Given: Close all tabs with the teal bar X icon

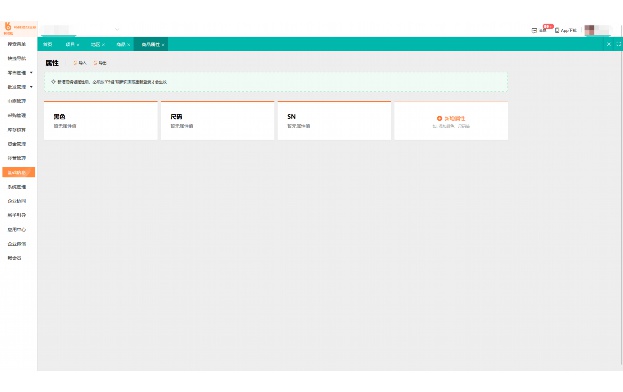Looking at the screenshot, I should pyautogui.click(x=609, y=44).
